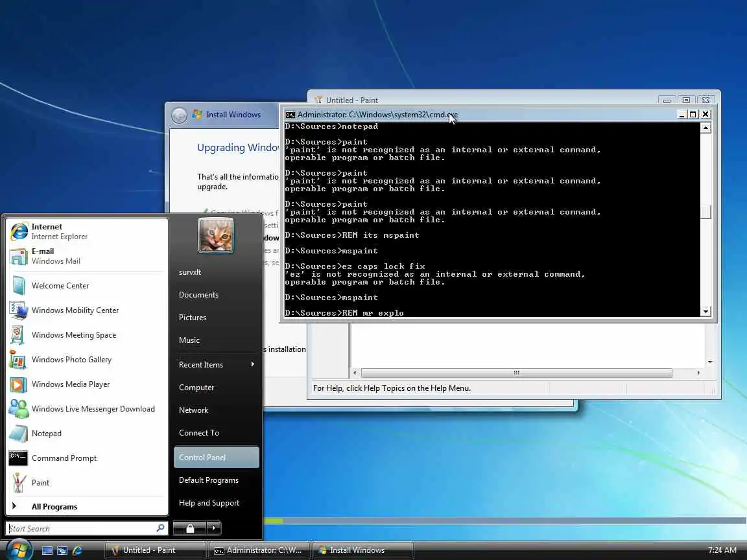
Task: Expand the Recent Items submenu
Action: (217, 365)
